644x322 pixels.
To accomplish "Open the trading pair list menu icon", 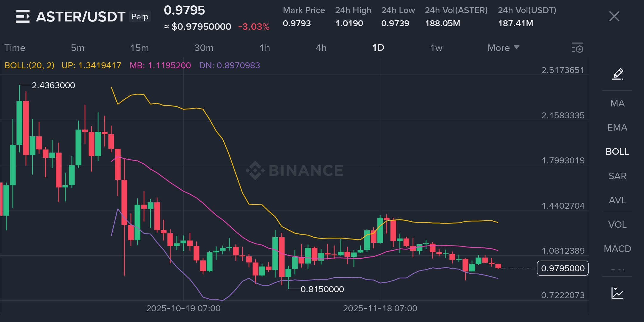I will click(x=23, y=16).
